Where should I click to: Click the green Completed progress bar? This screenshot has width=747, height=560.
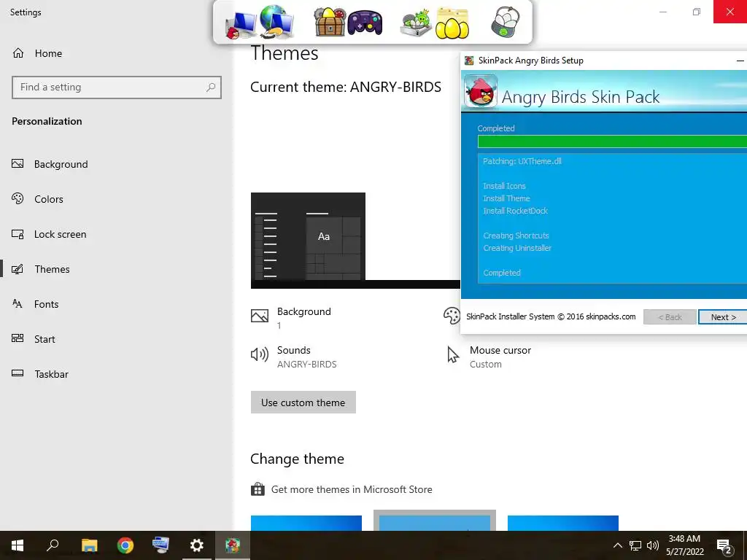[612, 141]
